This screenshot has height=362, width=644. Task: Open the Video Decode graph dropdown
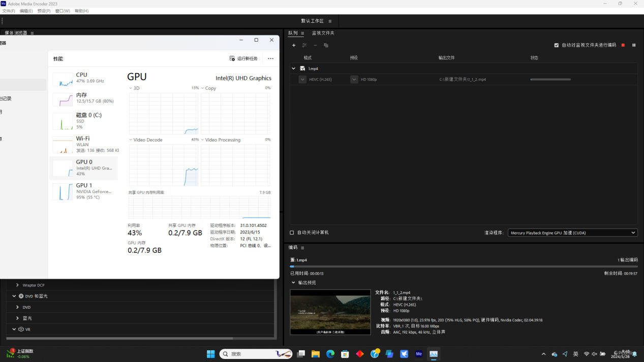tap(131, 140)
